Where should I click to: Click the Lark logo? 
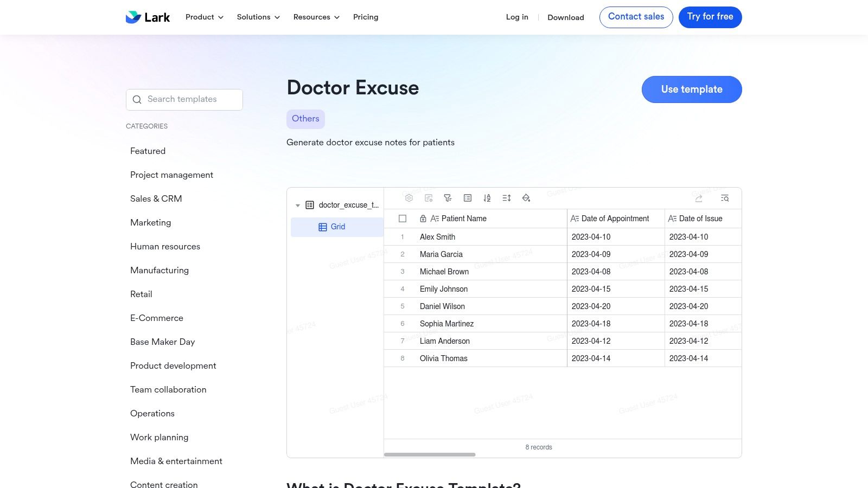pyautogui.click(x=148, y=17)
